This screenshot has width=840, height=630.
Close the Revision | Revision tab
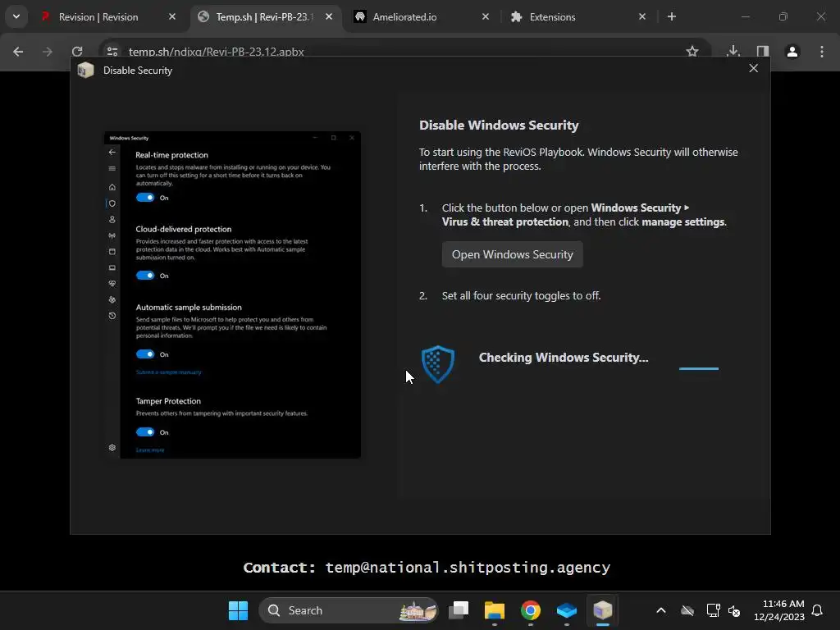tap(172, 16)
